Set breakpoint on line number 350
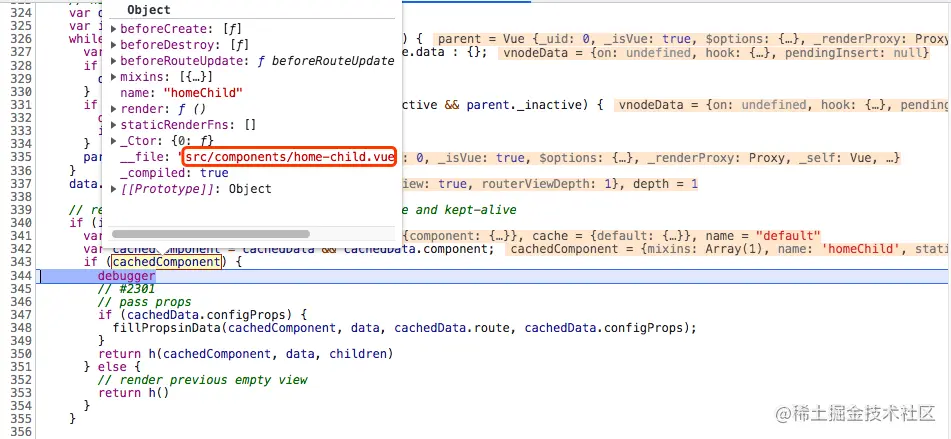The height and width of the screenshot is (439, 951). pos(21,354)
